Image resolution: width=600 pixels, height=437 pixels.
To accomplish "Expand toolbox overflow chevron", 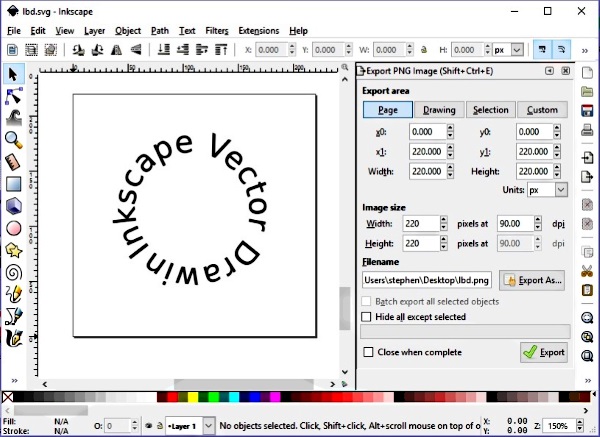I will pyautogui.click(x=15, y=380).
